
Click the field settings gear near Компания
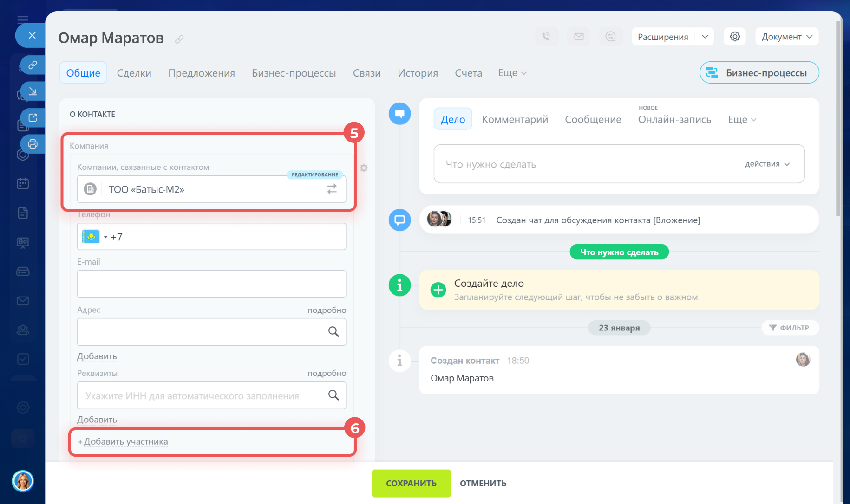click(x=364, y=168)
